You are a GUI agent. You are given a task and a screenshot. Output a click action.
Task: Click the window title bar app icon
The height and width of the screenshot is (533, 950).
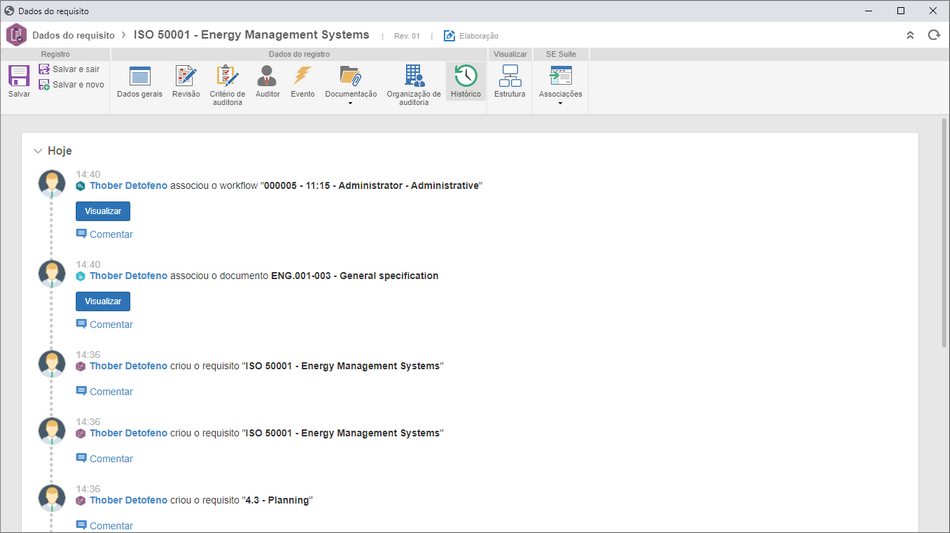coord(9,11)
